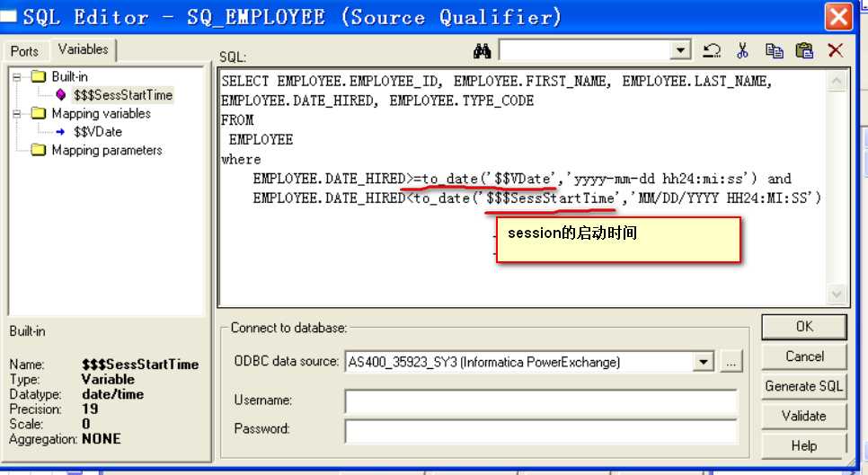The width and height of the screenshot is (868, 475).
Task: Click the ellipsis browse data source button
Action: 731,363
